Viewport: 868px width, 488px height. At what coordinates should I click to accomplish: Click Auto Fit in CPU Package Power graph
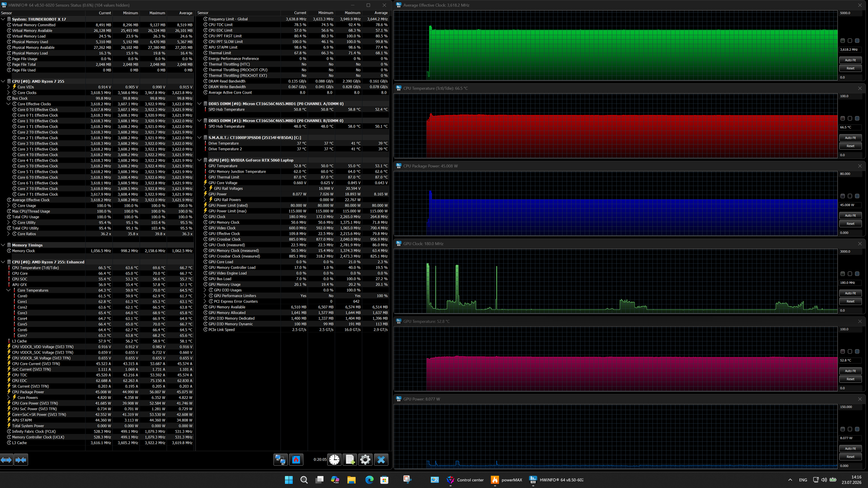coord(850,216)
